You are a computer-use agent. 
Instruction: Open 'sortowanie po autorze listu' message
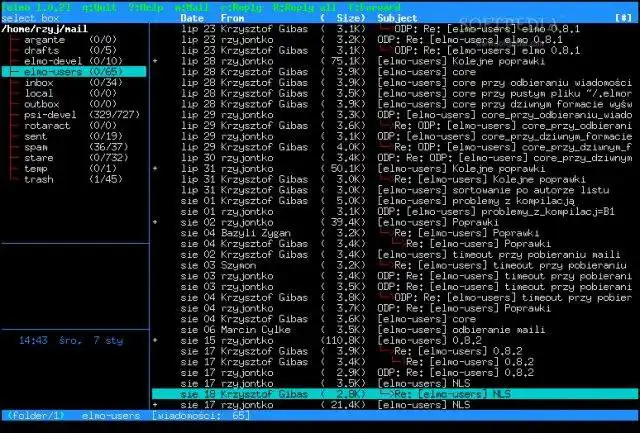point(395,190)
